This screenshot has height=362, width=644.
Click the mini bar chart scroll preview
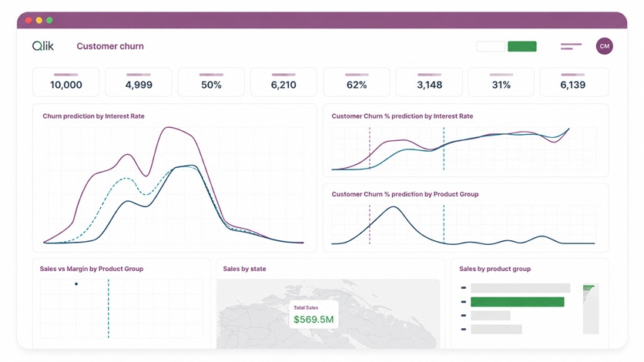click(591, 309)
